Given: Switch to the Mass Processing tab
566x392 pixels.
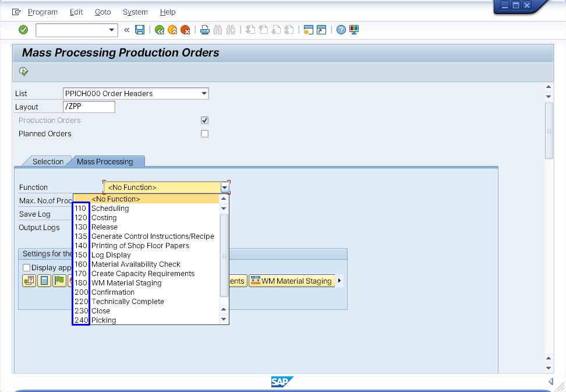Looking at the screenshot, I should (105, 161).
